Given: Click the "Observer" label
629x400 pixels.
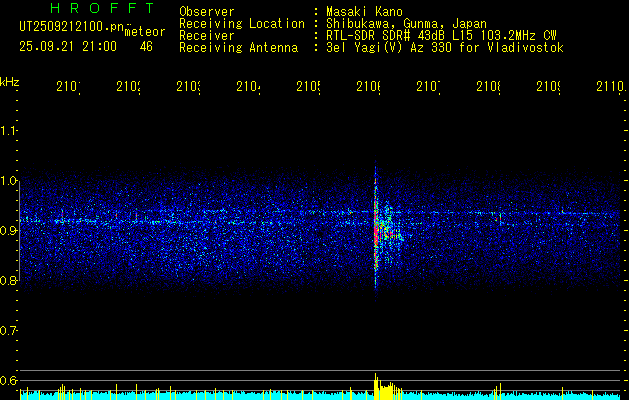Looking at the screenshot, I should click(x=207, y=12).
